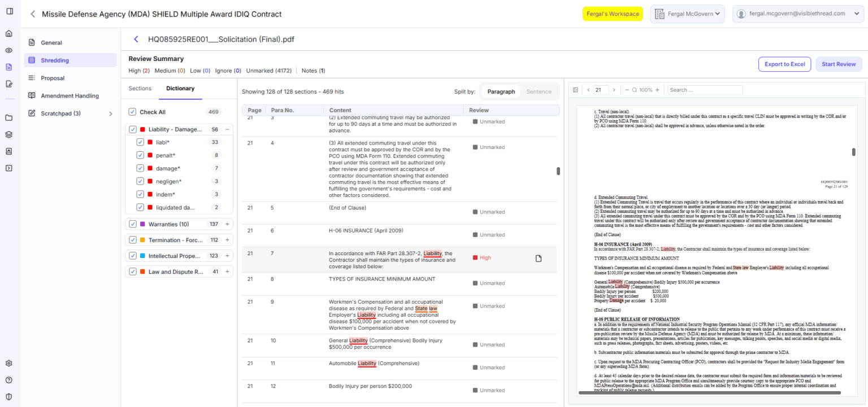Open the layers stack icon in left rail
The height and width of the screenshot is (407, 868).
click(8, 134)
